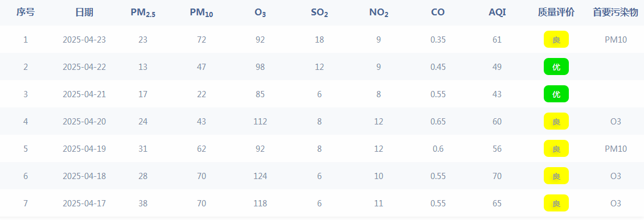Click green 优 badge for 2025-04-22
Screen dimensions: 644x220
pos(556,67)
